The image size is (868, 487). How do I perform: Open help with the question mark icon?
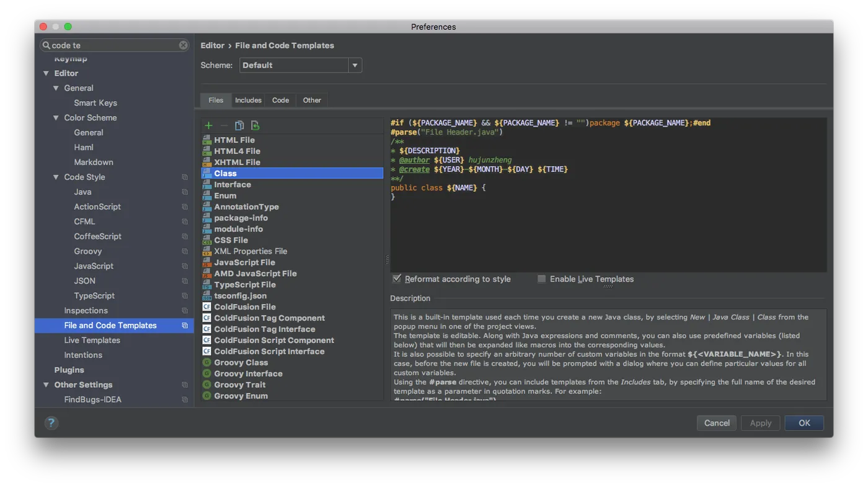click(x=51, y=423)
